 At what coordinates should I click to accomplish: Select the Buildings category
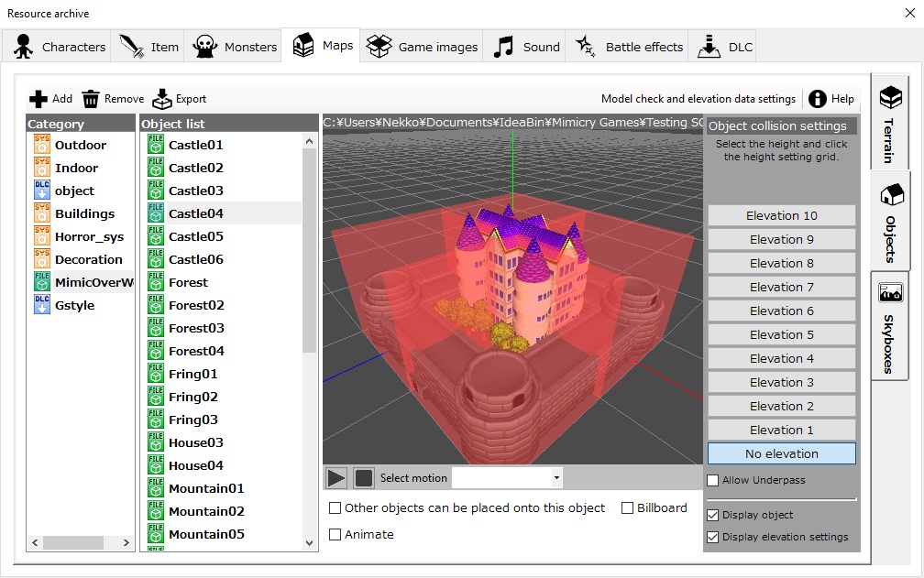(84, 213)
